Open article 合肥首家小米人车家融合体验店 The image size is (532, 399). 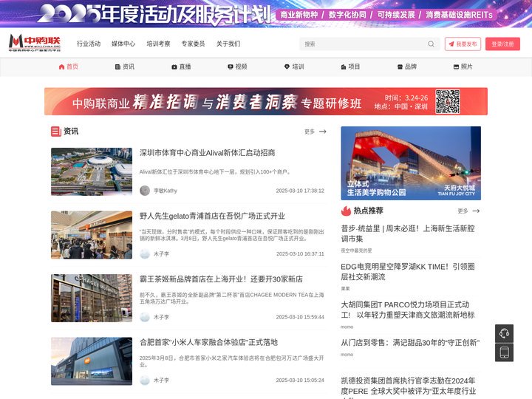pos(208,342)
